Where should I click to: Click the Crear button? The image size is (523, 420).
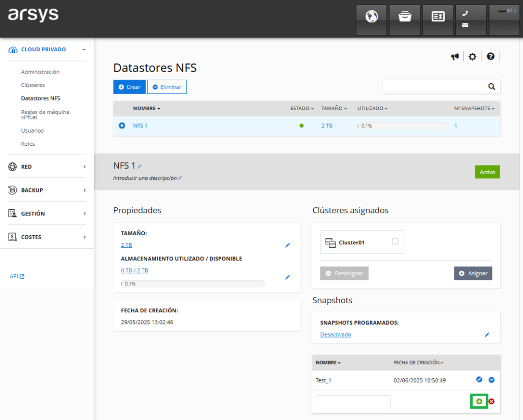[129, 87]
